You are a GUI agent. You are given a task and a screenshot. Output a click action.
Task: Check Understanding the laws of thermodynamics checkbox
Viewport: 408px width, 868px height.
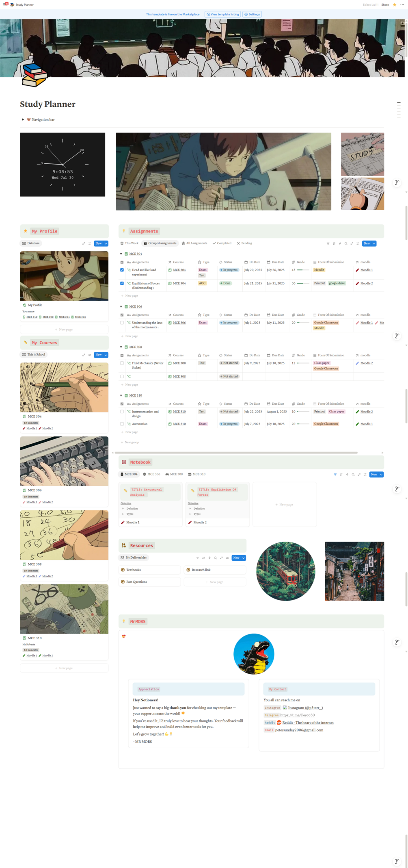tap(122, 323)
